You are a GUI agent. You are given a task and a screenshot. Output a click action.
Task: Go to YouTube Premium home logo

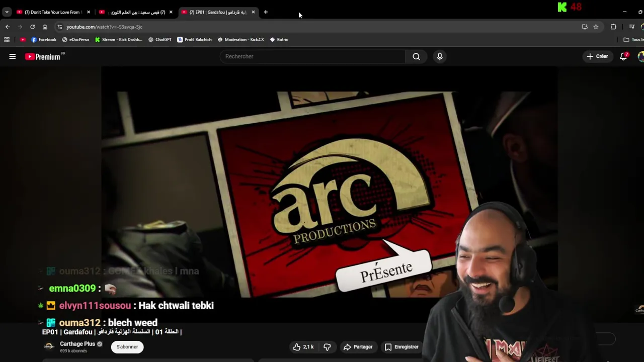pyautogui.click(x=43, y=57)
